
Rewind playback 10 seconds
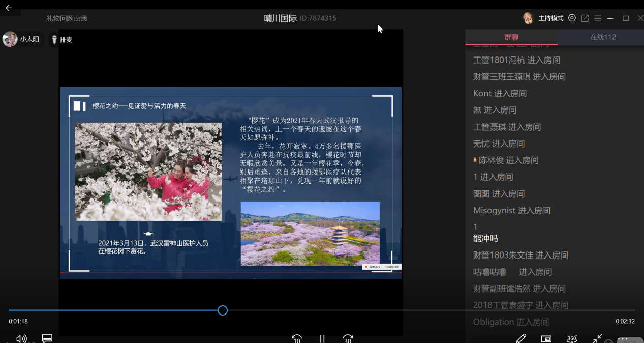(296, 338)
